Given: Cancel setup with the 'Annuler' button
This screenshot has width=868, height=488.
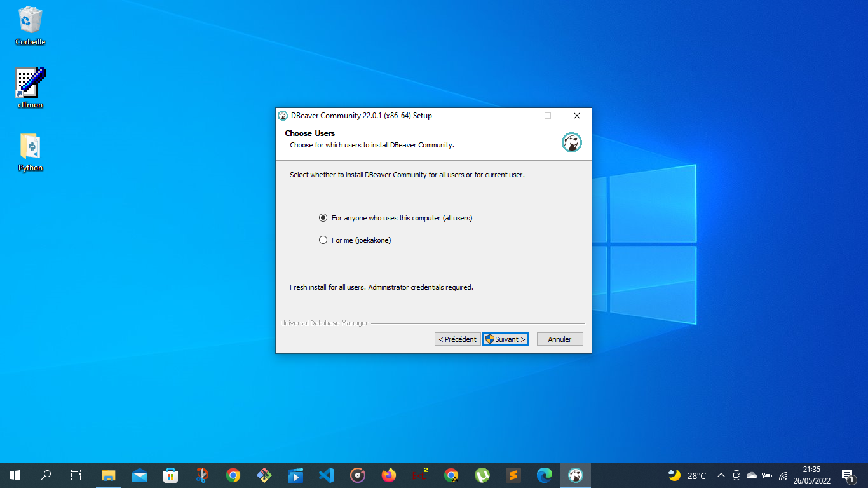Looking at the screenshot, I should pos(560,339).
